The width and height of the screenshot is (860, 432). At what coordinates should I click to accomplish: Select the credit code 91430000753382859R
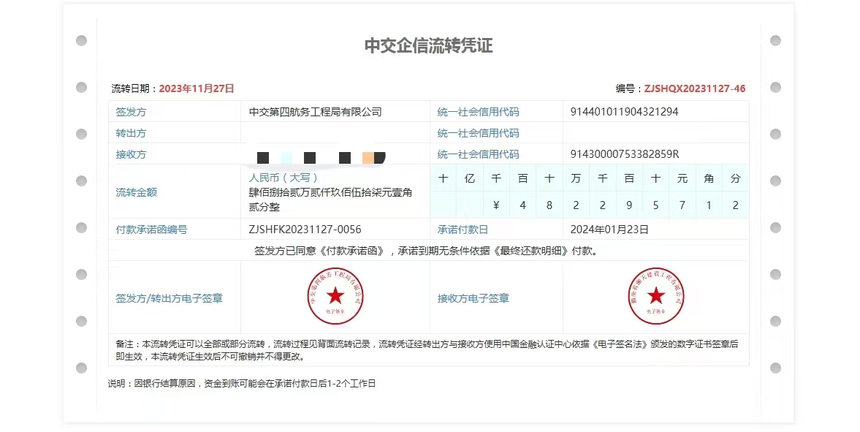(x=625, y=155)
